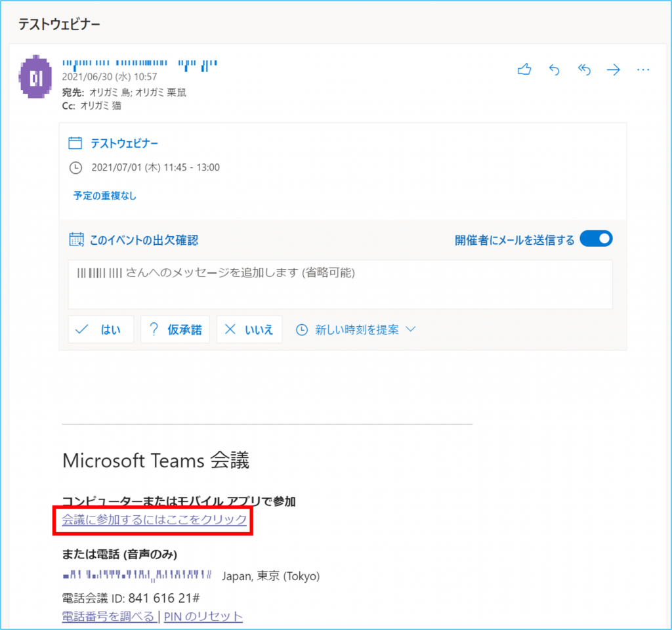Click the thumbs-up Like icon

524,70
